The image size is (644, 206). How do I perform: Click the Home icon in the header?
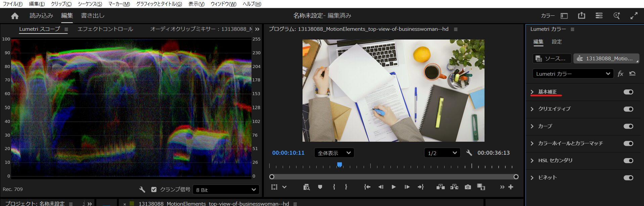pos(15,16)
